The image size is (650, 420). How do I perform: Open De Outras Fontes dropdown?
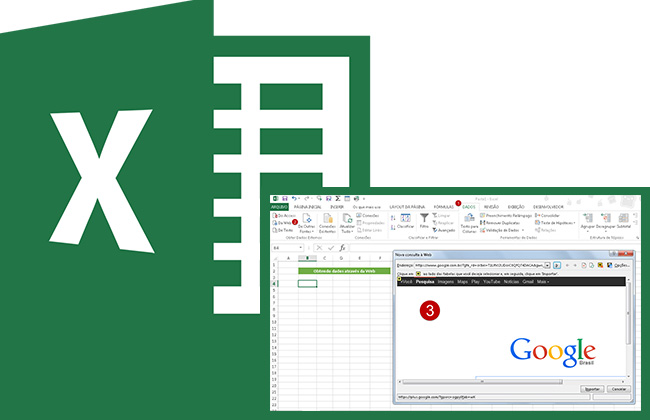click(307, 223)
